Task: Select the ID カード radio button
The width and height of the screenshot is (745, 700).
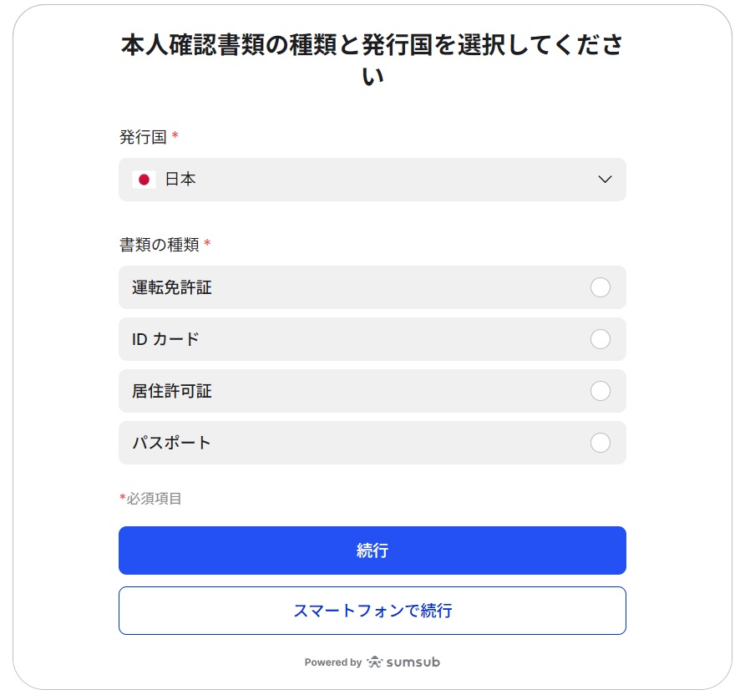Action: coord(600,339)
